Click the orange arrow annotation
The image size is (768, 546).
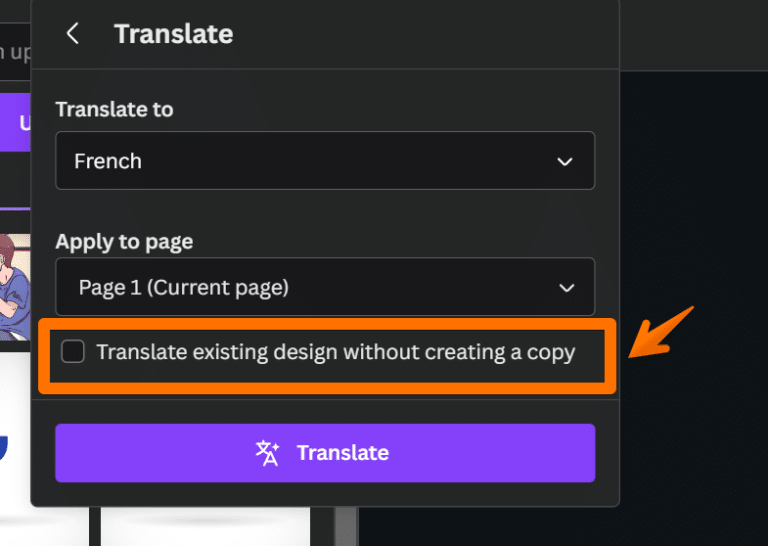click(661, 332)
